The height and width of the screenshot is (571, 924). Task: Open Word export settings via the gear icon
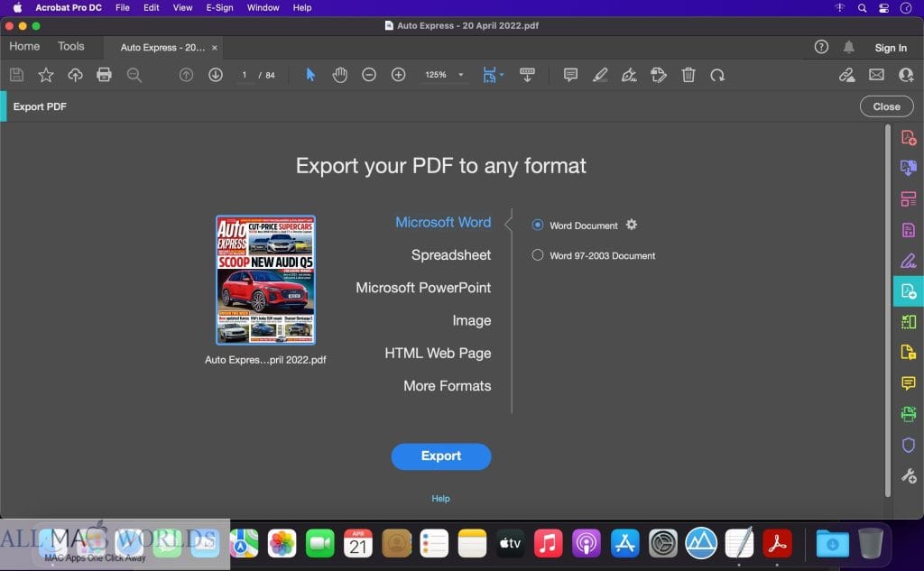633,225
